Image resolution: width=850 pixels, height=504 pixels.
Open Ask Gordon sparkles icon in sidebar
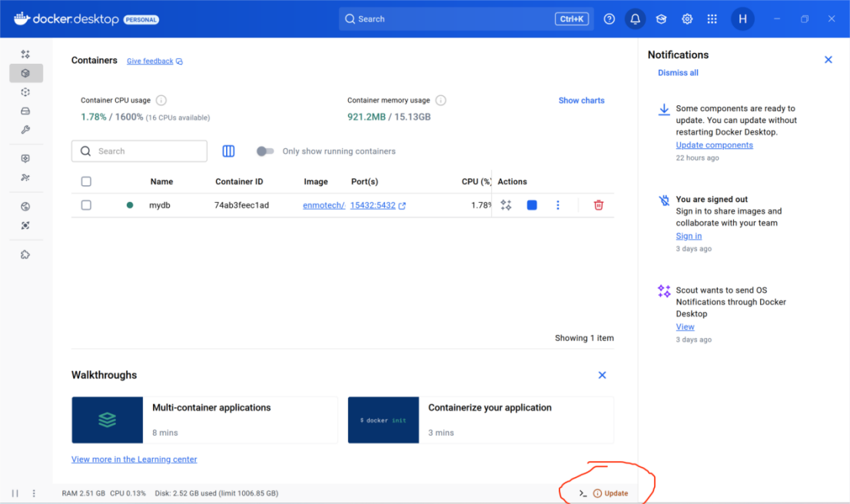tap(25, 55)
